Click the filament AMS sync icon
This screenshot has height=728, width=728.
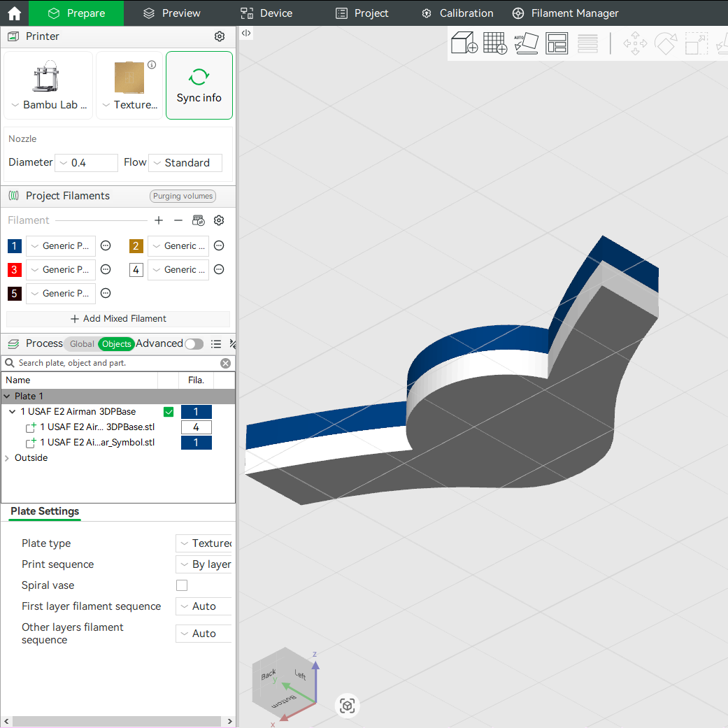tap(198, 220)
